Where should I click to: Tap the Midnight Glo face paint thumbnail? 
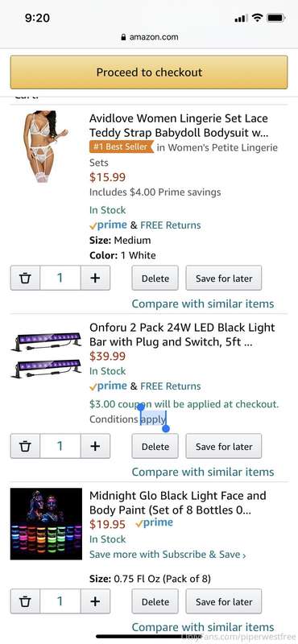pyautogui.click(x=46, y=524)
